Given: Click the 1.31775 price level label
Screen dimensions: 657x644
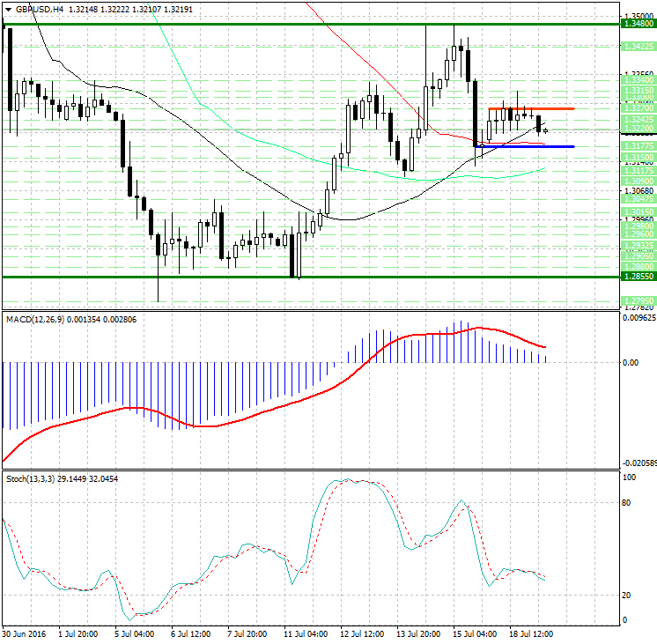Looking at the screenshot, I should click(639, 146).
